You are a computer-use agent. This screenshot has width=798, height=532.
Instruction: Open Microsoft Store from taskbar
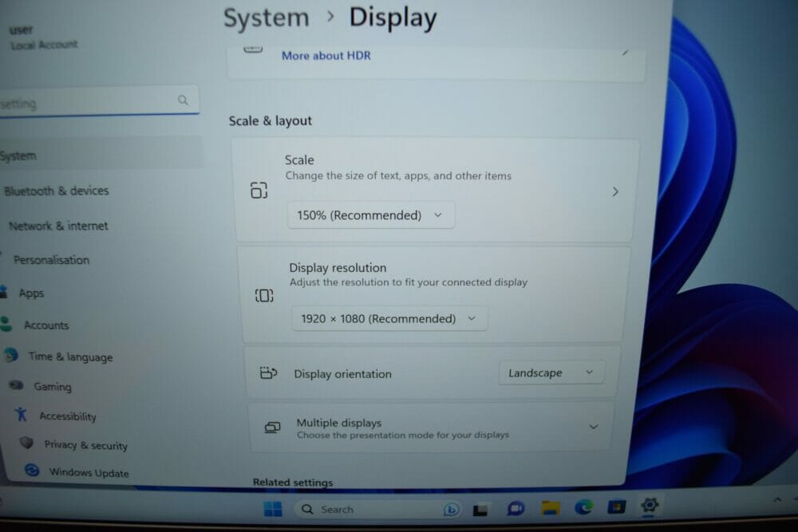pos(616,506)
